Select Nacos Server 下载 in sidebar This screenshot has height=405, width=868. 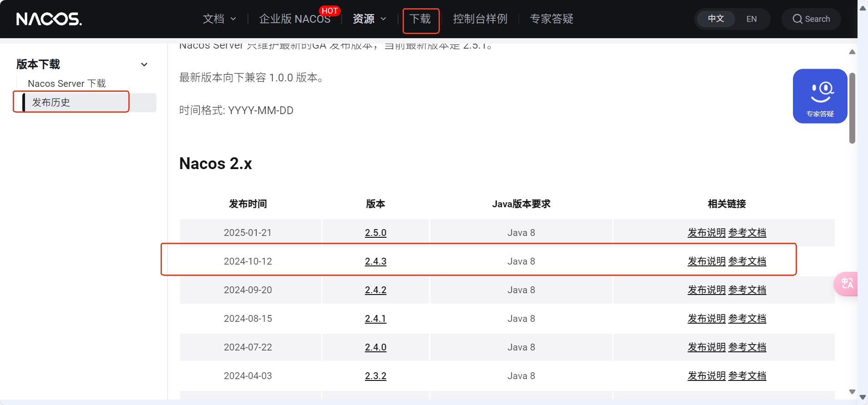click(x=67, y=84)
